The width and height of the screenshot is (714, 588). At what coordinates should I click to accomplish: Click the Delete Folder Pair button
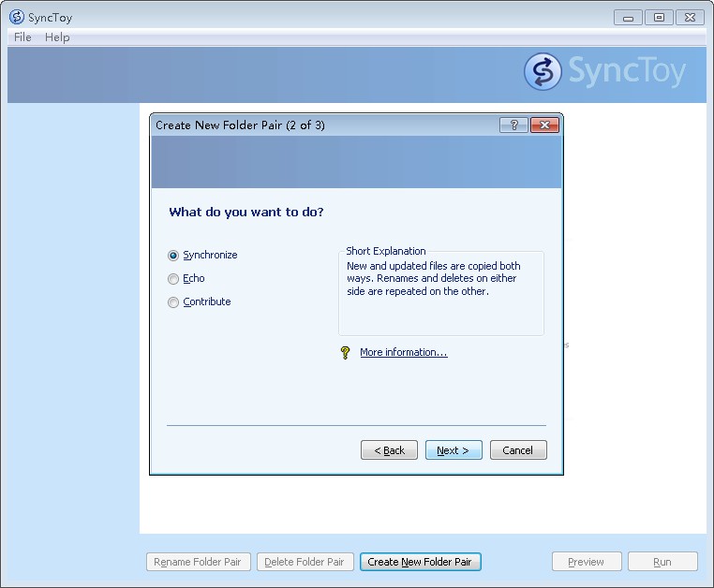pos(305,562)
